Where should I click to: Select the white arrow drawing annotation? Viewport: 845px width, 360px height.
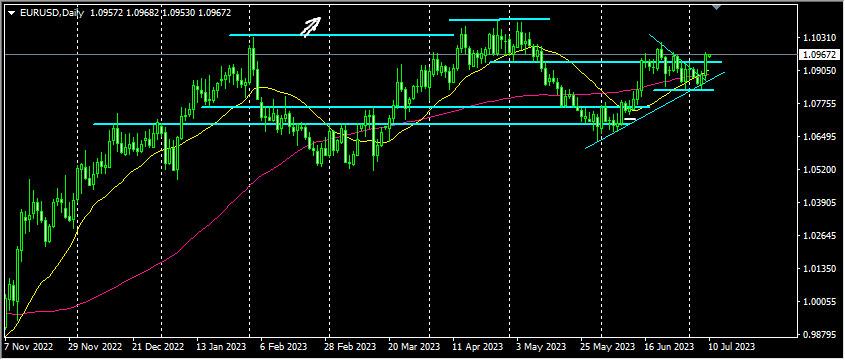click(x=311, y=27)
